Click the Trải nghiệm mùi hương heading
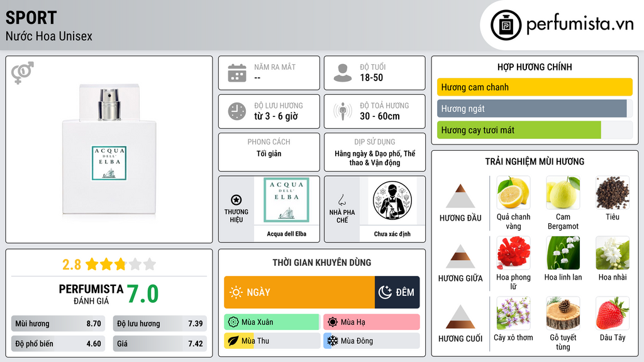 (x=535, y=162)
